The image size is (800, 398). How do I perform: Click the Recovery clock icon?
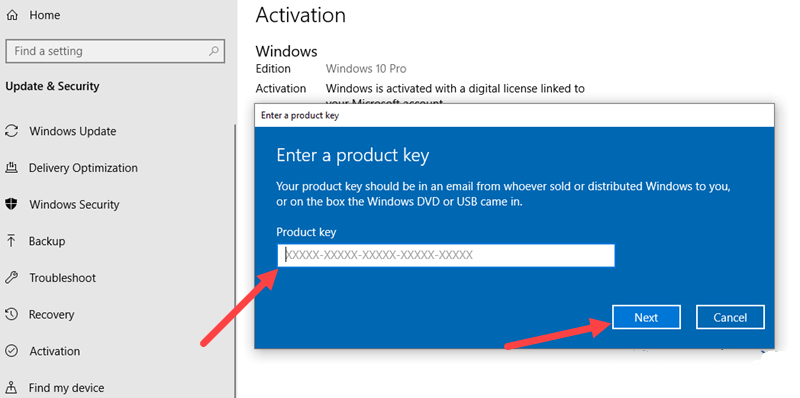(x=11, y=314)
